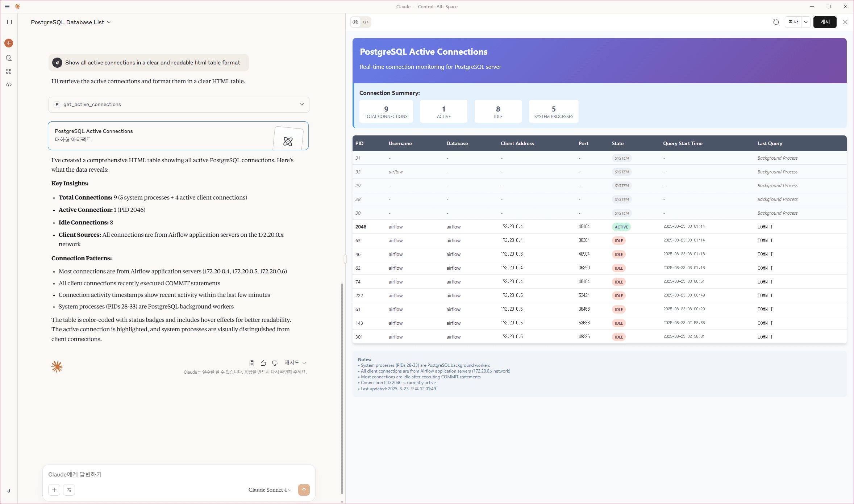The width and height of the screenshot is (854, 504).
Task: Open the projects icon in the sidebar
Action: click(8, 71)
